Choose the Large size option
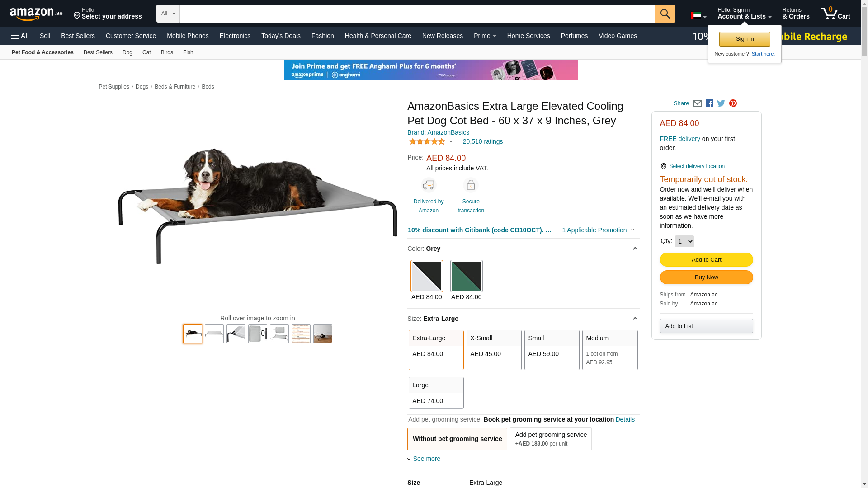Image resolution: width=868 pixels, height=488 pixels. pos(436,393)
